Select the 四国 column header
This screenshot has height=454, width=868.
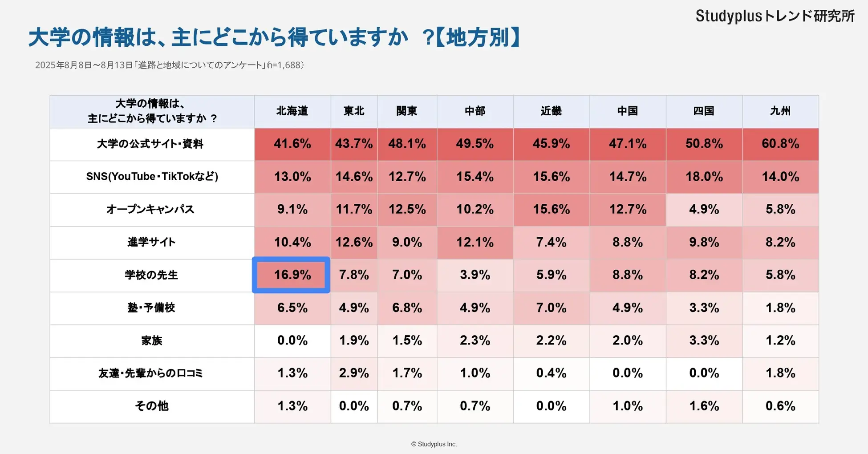(703, 111)
